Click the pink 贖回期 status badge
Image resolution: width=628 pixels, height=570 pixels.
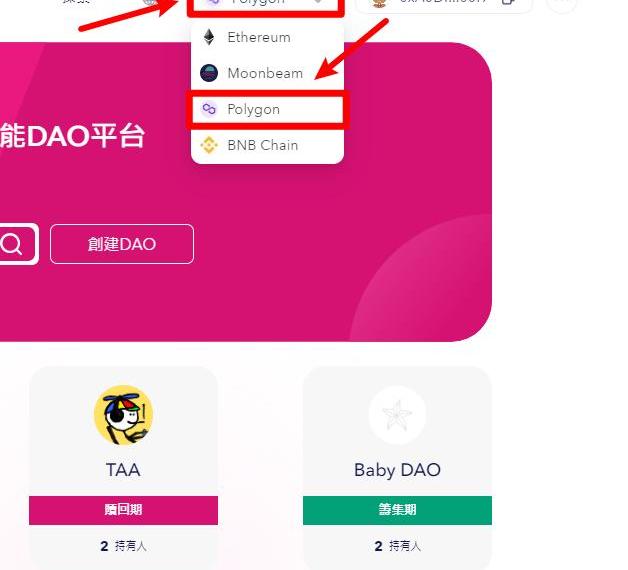click(x=123, y=510)
